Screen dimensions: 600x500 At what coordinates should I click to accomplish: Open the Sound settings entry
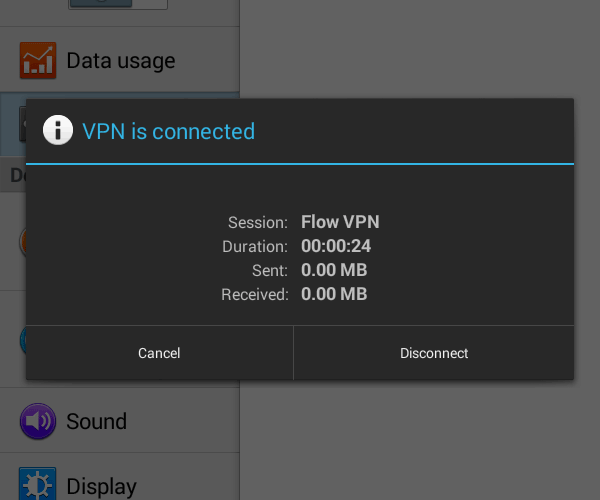(x=120, y=421)
